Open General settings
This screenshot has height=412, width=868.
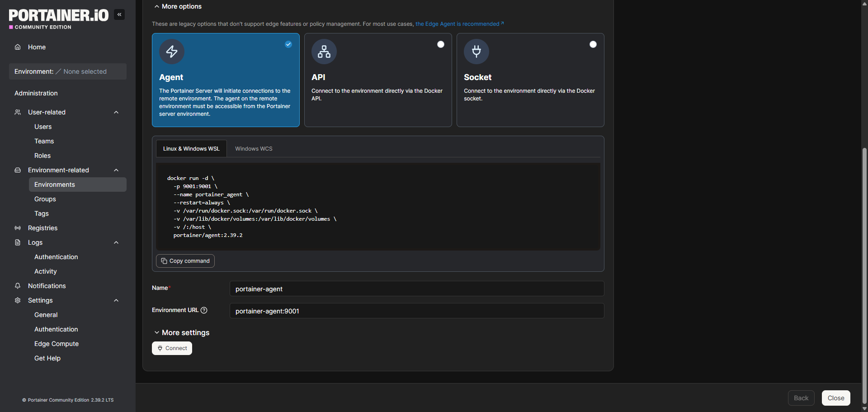click(46, 315)
